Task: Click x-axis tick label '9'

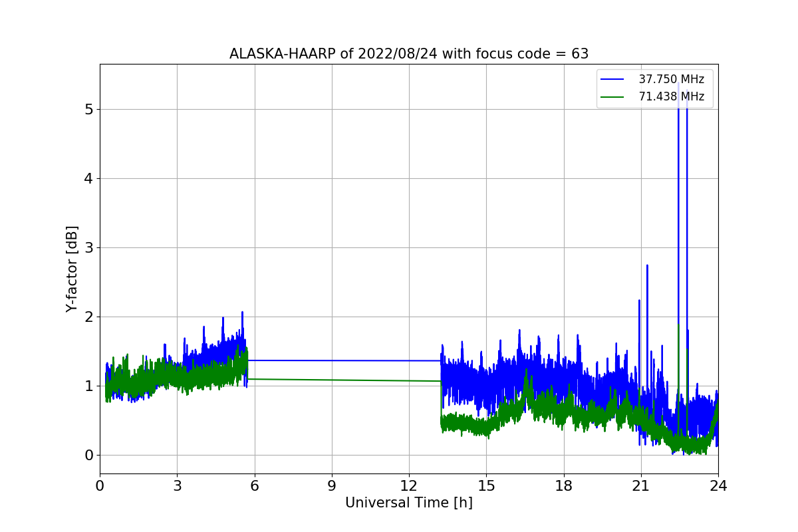Action: tap(332, 486)
